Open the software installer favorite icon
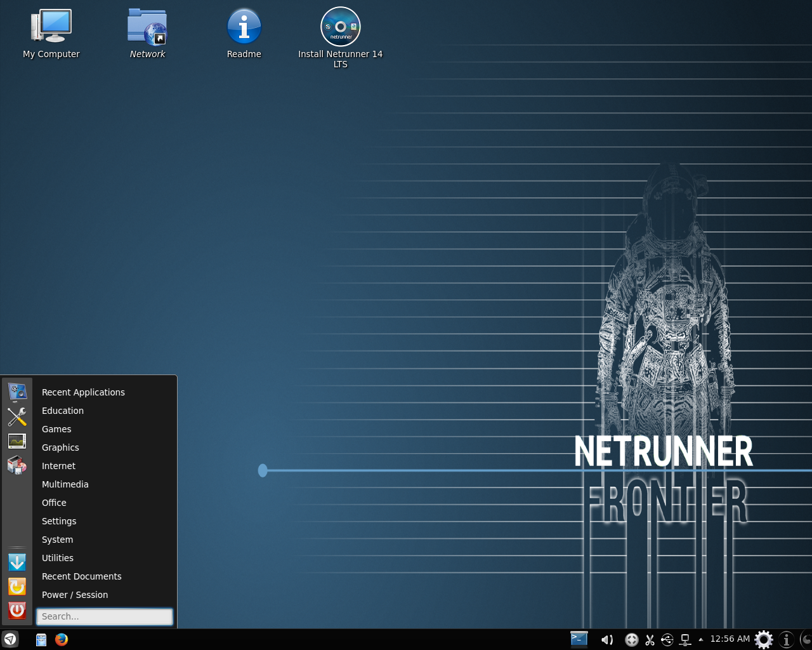The width and height of the screenshot is (812, 650). [x=17, y=465]
